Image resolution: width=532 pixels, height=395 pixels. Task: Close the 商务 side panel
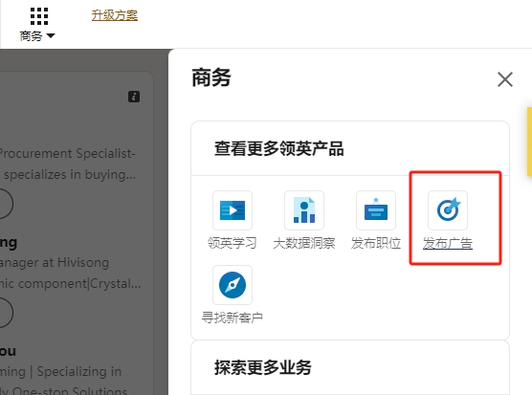click(x=505, y=79)
